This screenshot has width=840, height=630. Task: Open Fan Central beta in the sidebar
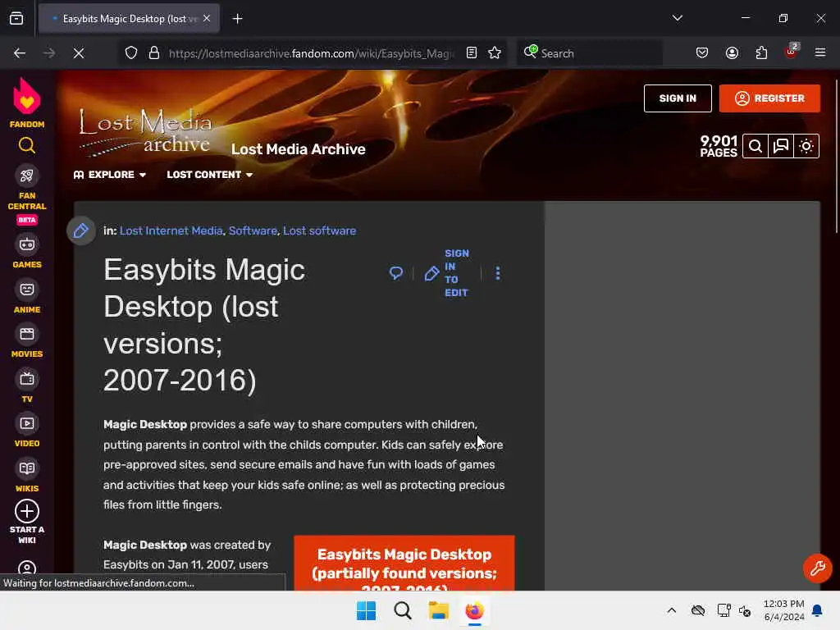pos(27,195)
